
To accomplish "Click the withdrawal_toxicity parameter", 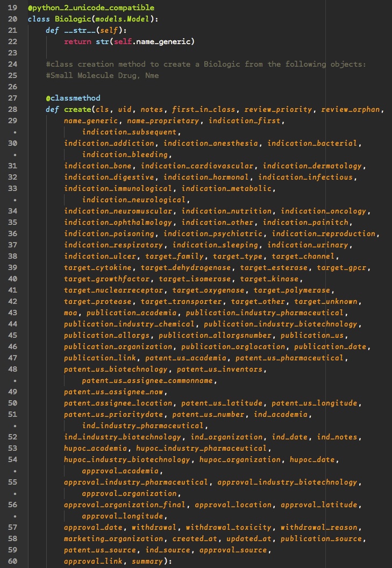I will [x=229, y=527].
